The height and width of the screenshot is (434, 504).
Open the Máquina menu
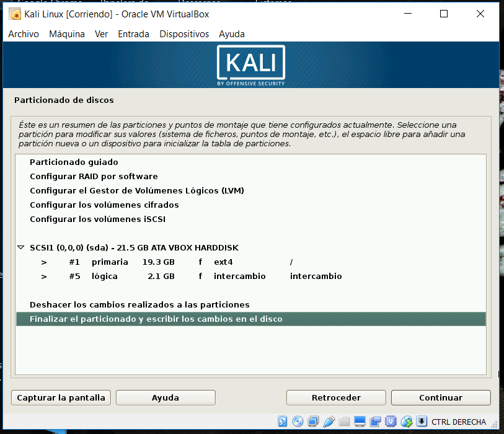(x=66, y=34)
